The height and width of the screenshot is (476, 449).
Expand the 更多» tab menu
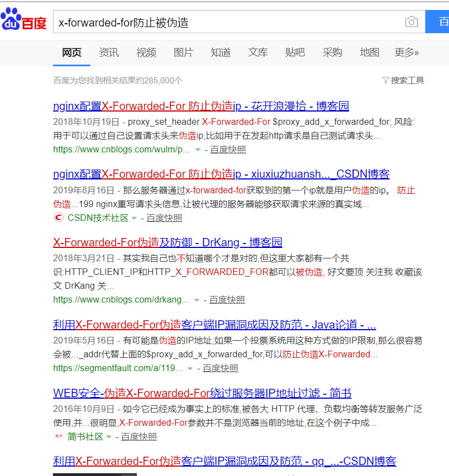pyautogui.click(x=407, y=52)
